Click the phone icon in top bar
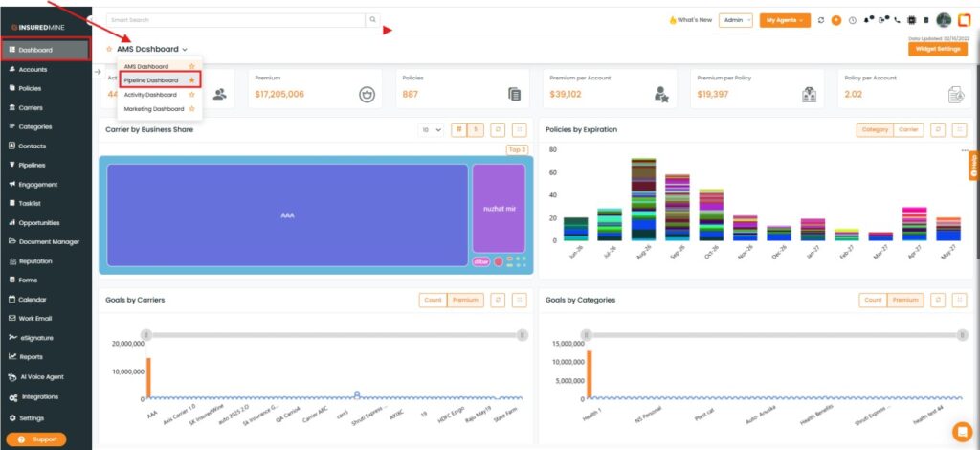The image size is (980, 450). click(x=898, y=21)
